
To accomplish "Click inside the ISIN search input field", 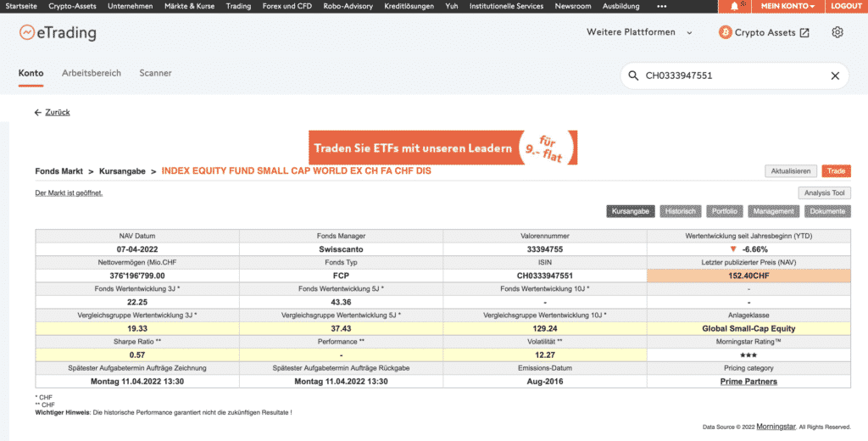I will pos(729,76).
